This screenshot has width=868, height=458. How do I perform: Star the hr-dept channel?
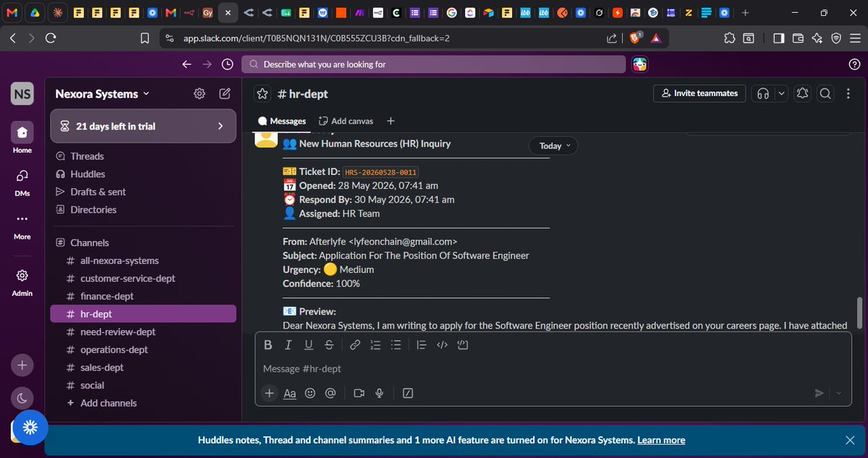coord(263,93)
